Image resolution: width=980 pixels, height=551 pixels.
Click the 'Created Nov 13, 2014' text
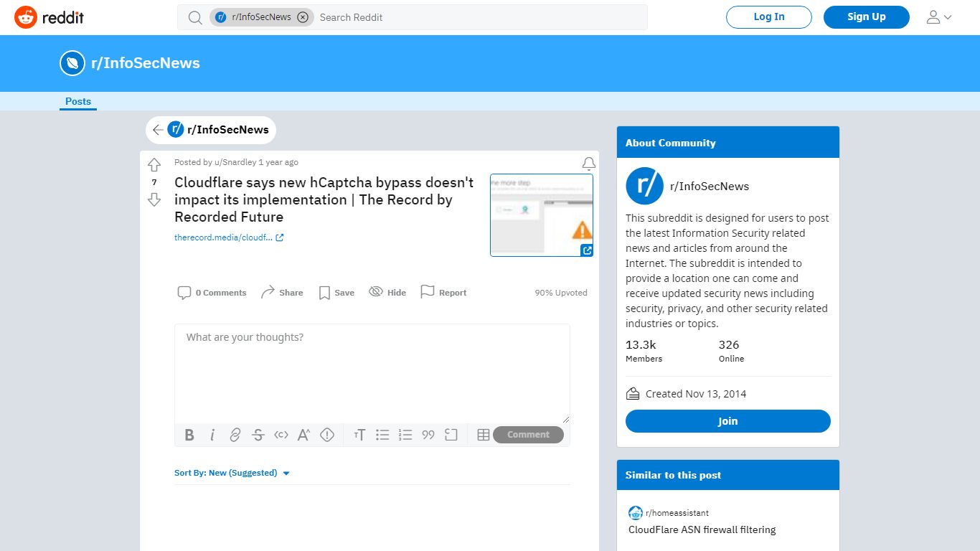click(696, 394)
